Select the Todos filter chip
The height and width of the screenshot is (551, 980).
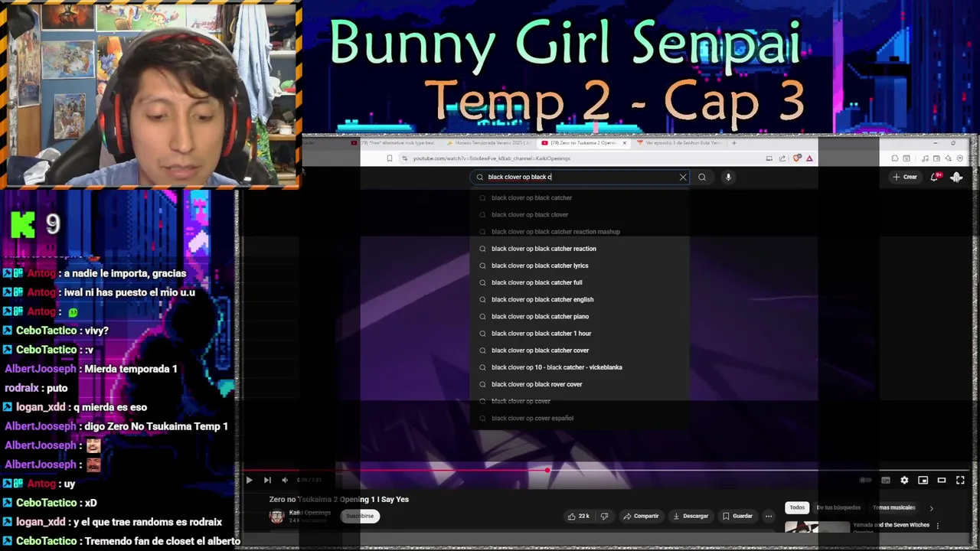click(797, 507)
